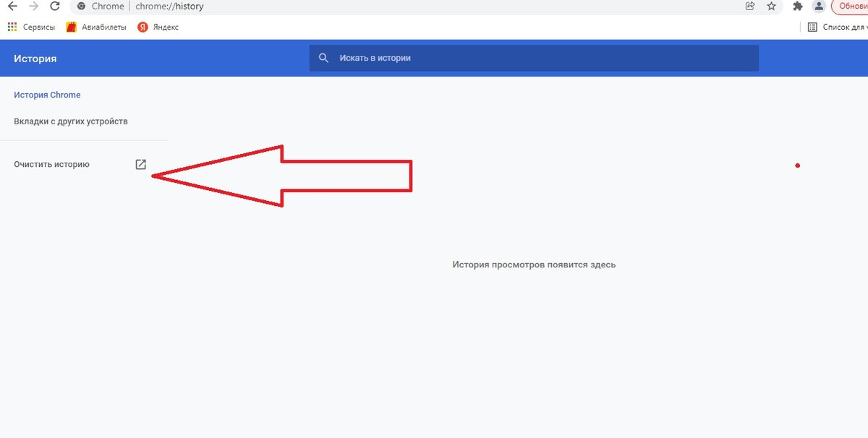
Task: Focus the Искать в истории search field
Action: (534, 58)
